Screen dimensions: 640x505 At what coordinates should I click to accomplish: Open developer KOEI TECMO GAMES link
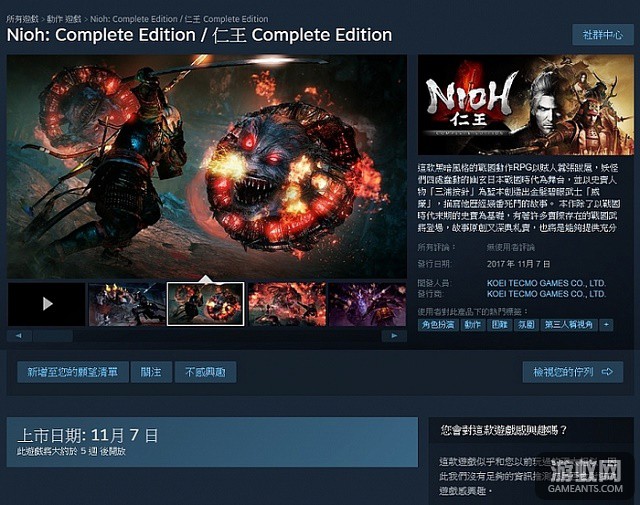[x=546, y=283]
